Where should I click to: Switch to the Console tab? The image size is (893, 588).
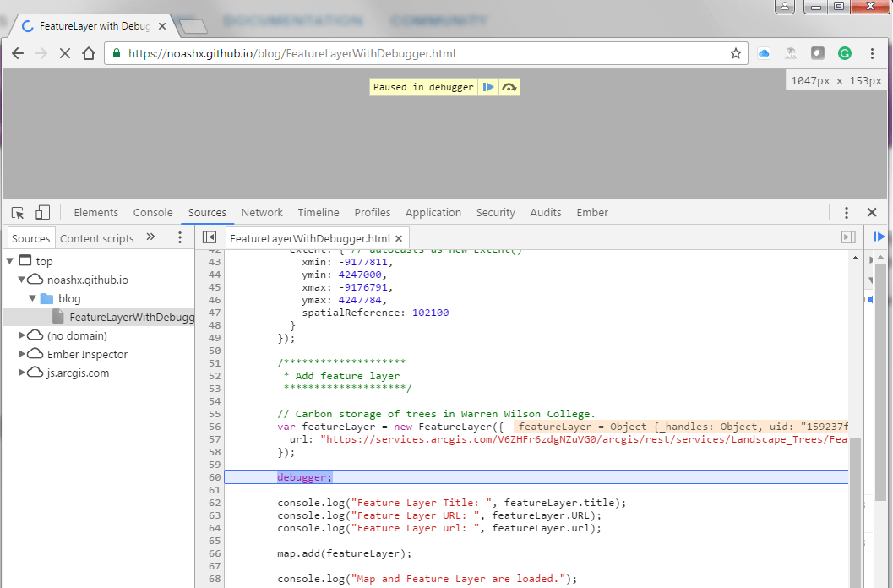(x=153, y=213)
